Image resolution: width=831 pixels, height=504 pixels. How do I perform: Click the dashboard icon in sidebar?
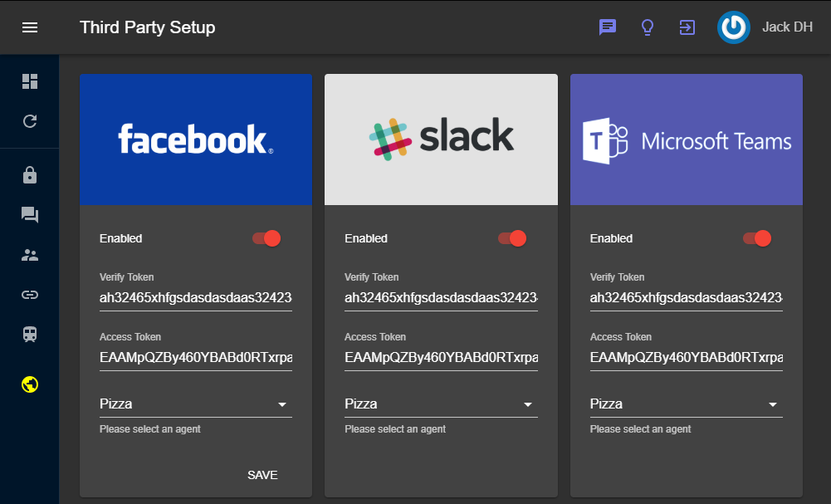(x=30, y=81)
